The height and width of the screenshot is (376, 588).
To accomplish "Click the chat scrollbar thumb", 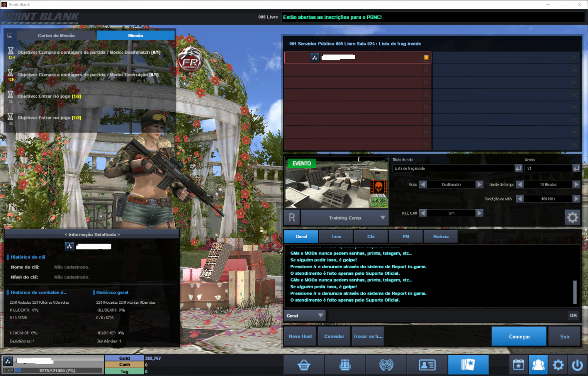I will point(575,292).
